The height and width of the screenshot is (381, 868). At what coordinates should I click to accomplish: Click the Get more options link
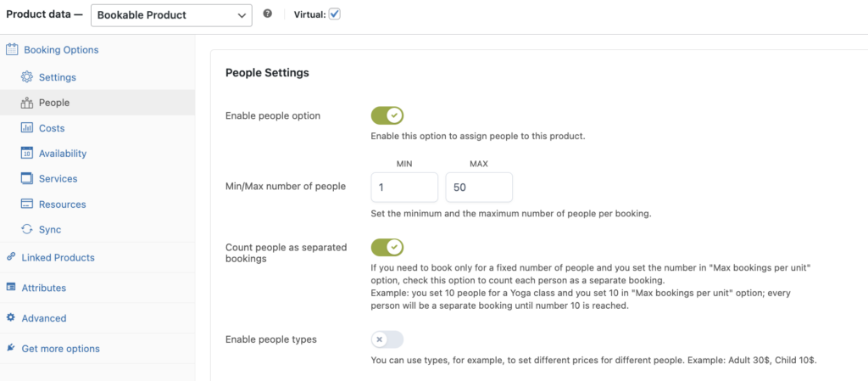[60, 349]
